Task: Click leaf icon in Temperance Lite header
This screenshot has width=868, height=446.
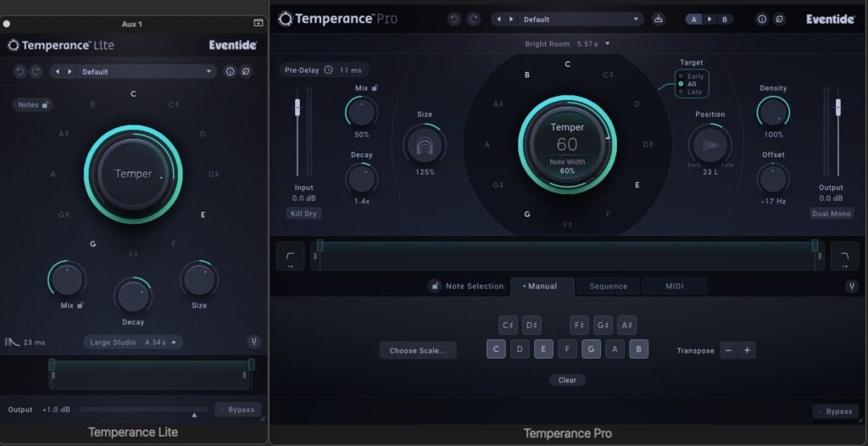Action: coord(246,71)
